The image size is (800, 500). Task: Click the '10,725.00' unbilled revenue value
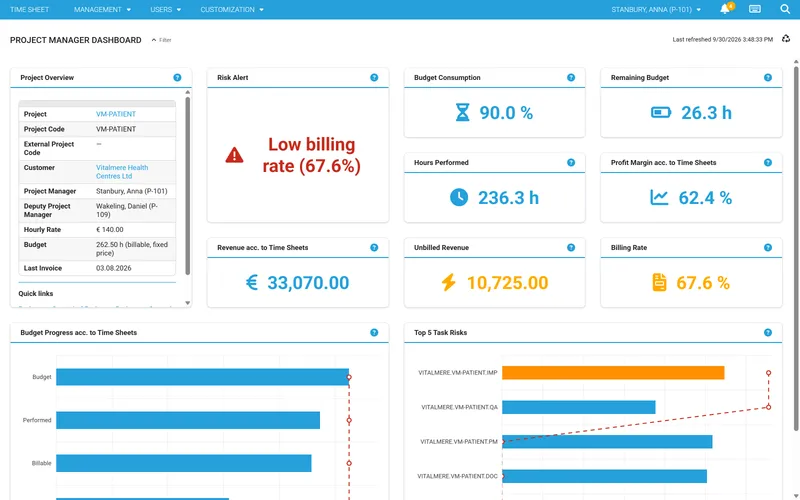[507, 283]
